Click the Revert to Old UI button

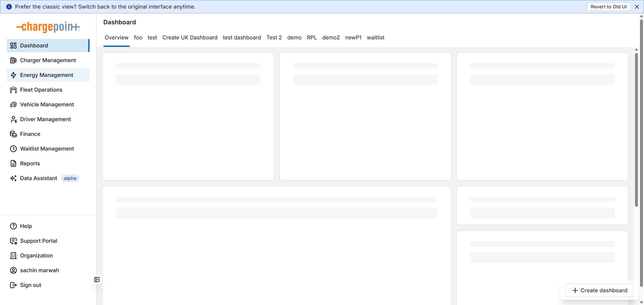tap(608, 7)
